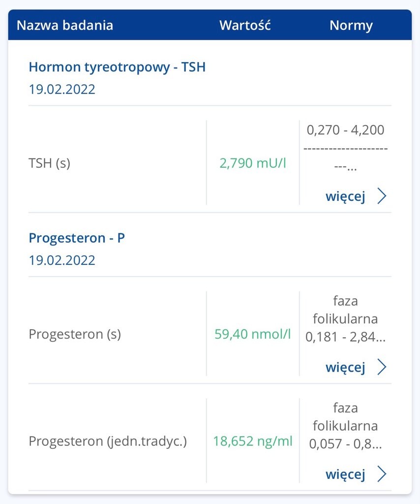Image resolution: width=420 pixels, height=504 pixels.
Task: Select the 'TSH (s)' row label
Action: 50,163
